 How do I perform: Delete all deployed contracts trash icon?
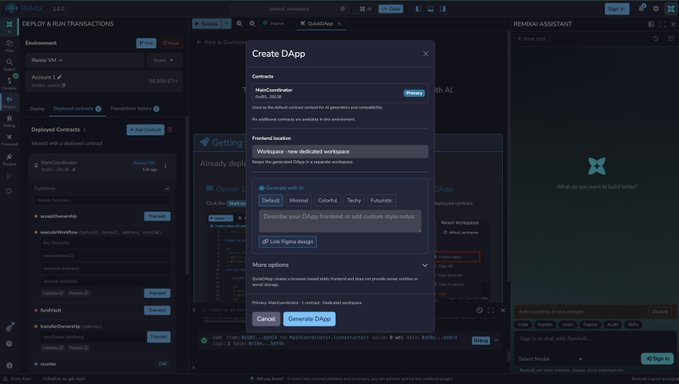tap(170, 130)
